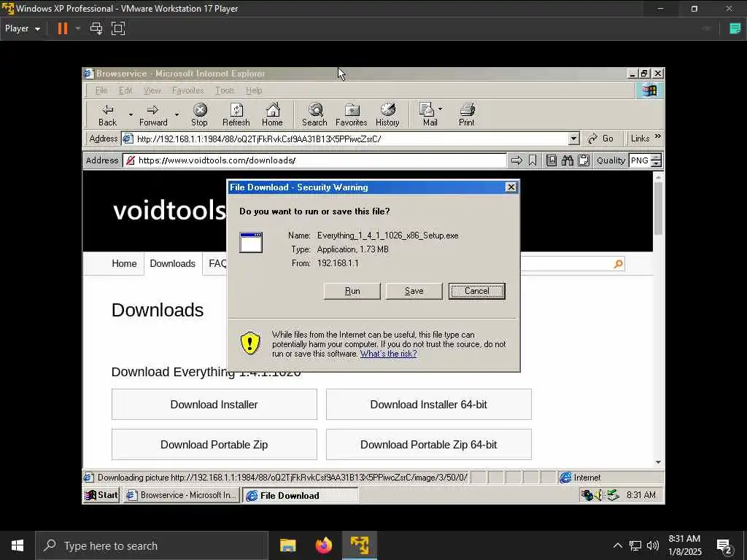
Task: Open the Windows XP Start menu
Action: [x=101, y=495]
